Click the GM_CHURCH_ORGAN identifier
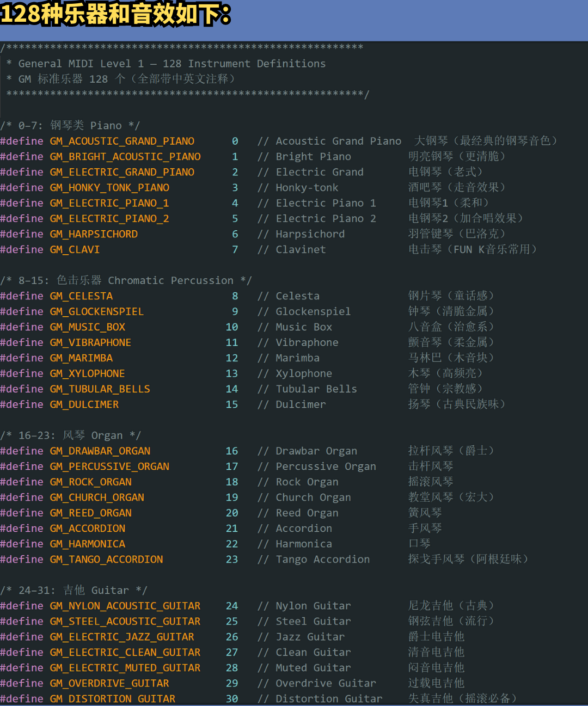Image resolution: width=588 pixels, height=706 pixels. (x=97, y=498)
